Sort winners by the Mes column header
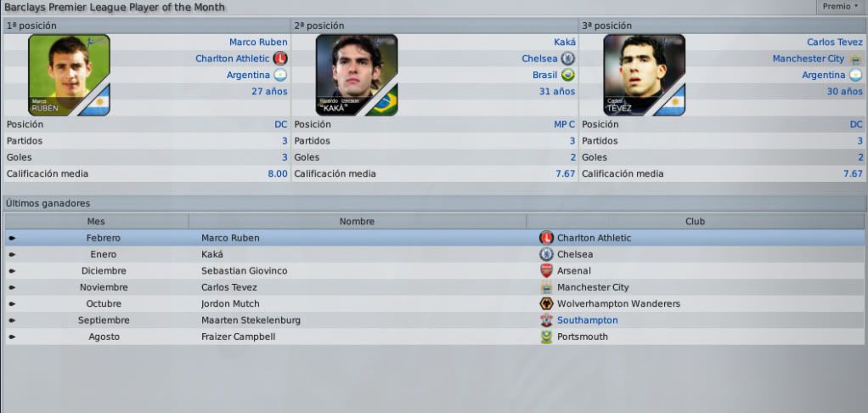868x413 pixels. (96, 222)
